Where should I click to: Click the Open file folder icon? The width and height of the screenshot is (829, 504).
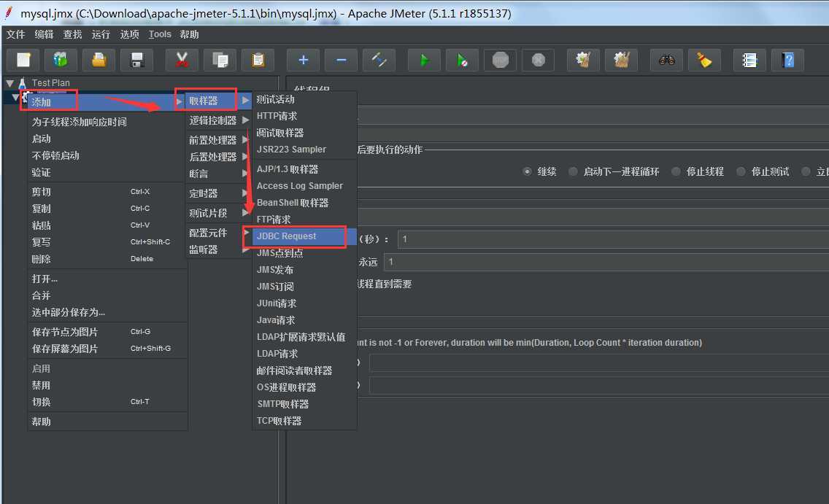[99, 60]
